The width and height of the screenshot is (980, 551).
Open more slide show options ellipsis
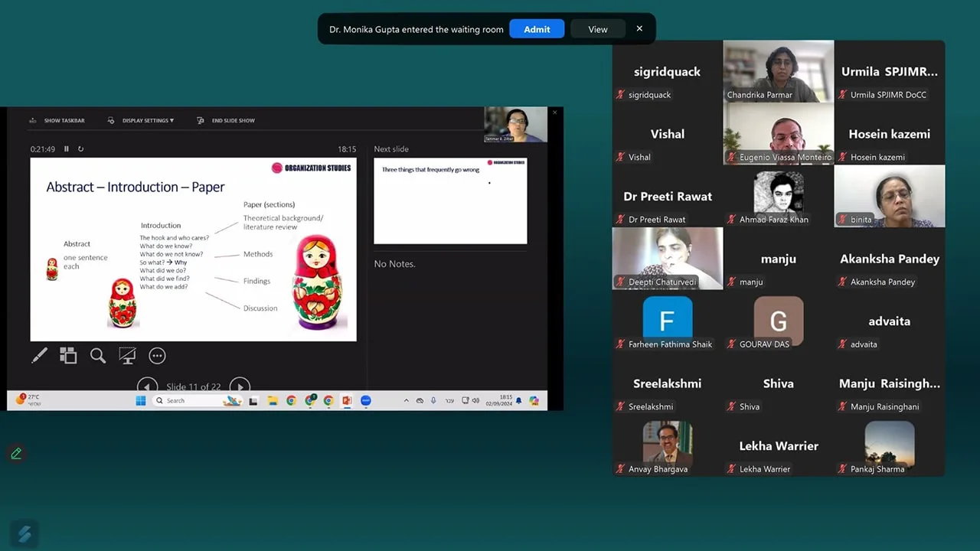[157, 356]
